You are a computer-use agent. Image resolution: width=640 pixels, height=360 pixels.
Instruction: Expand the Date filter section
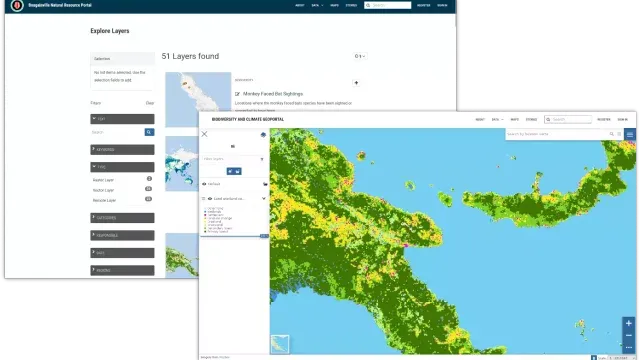(122, 253)
